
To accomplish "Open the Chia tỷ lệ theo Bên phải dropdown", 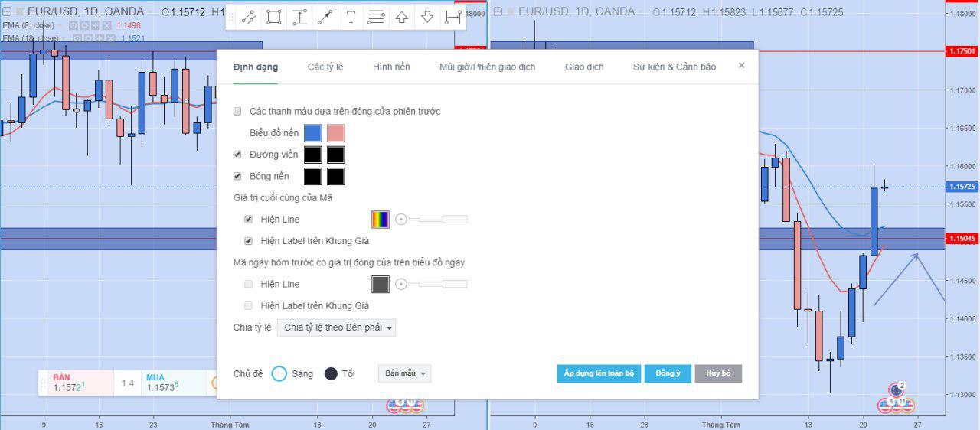I will click(x=337, y=327).
